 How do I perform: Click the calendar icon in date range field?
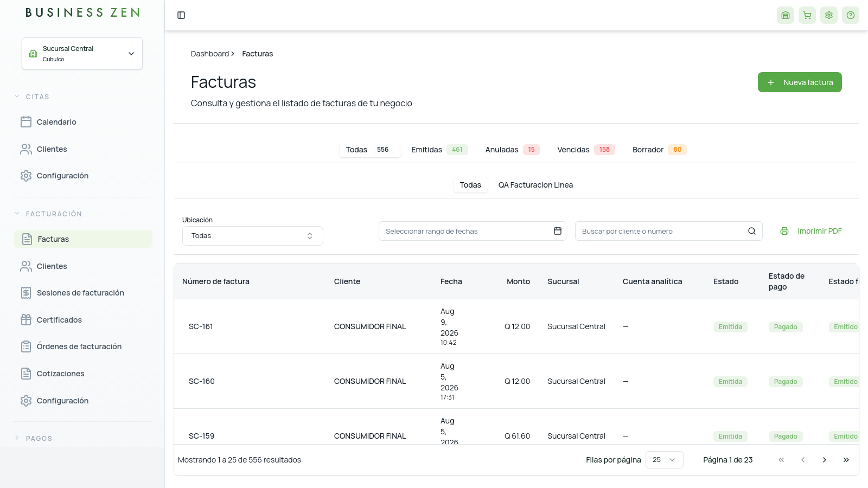click(x=557, y=231)
